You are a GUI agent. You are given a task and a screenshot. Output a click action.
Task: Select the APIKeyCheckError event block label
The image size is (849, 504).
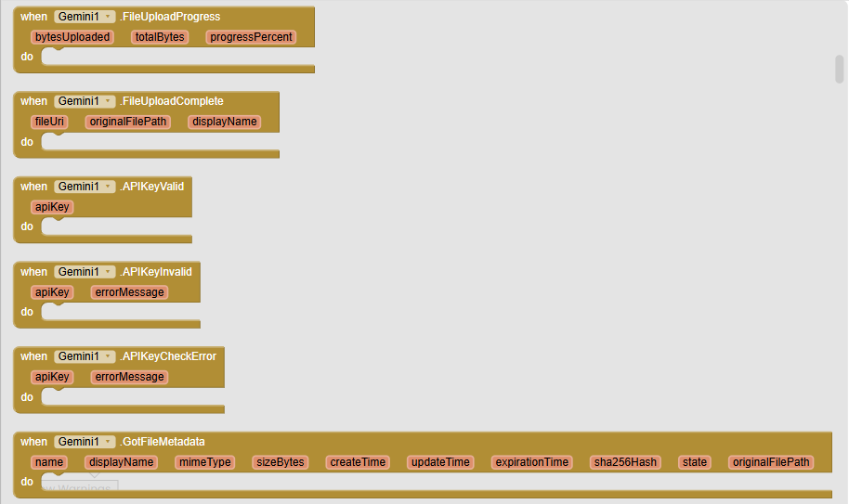pos(168,356)
